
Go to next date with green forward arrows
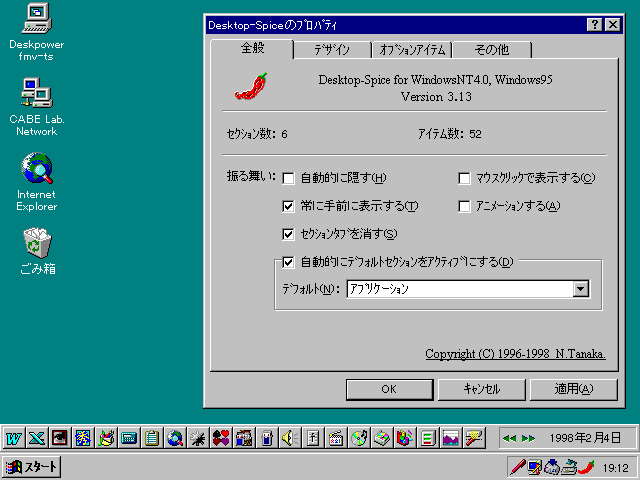(x=528, y=438)
